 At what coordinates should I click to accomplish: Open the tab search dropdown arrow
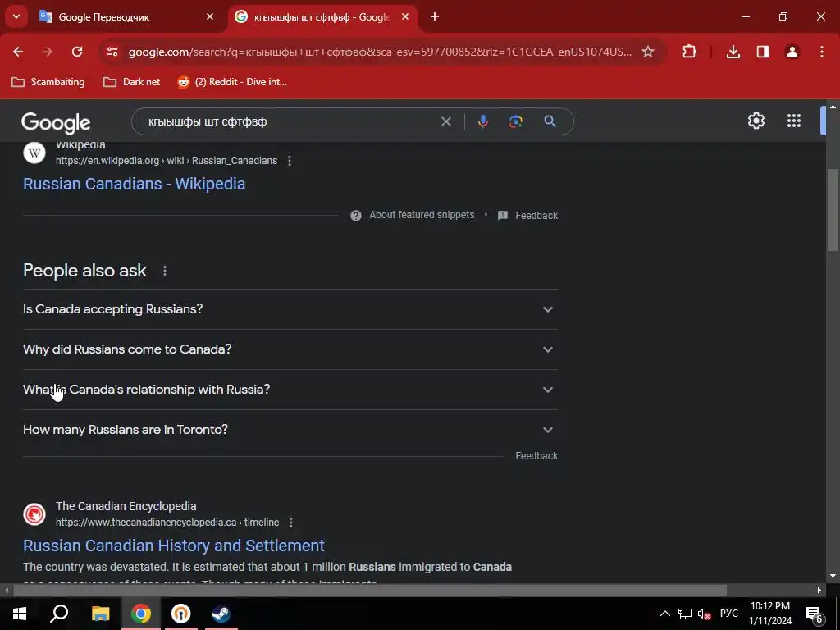(x=16, y=16)
